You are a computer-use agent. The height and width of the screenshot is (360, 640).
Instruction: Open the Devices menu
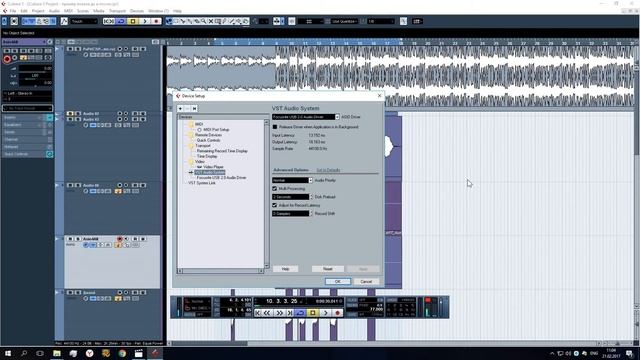[137, 11]
